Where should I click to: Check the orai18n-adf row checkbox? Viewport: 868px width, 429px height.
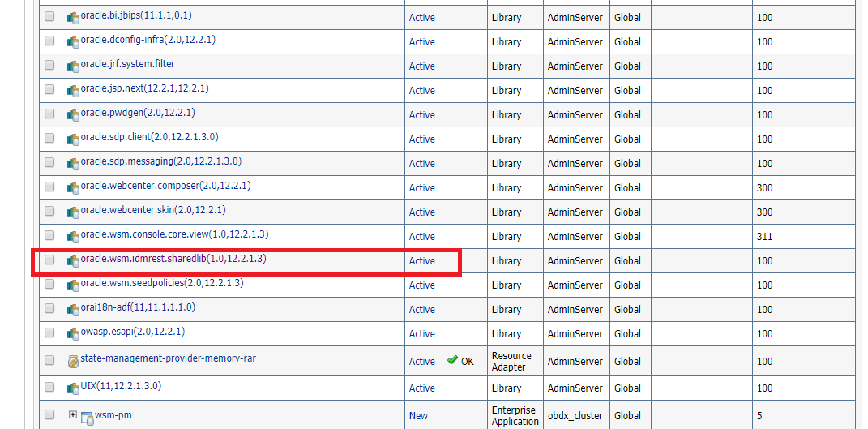(49, 308)
